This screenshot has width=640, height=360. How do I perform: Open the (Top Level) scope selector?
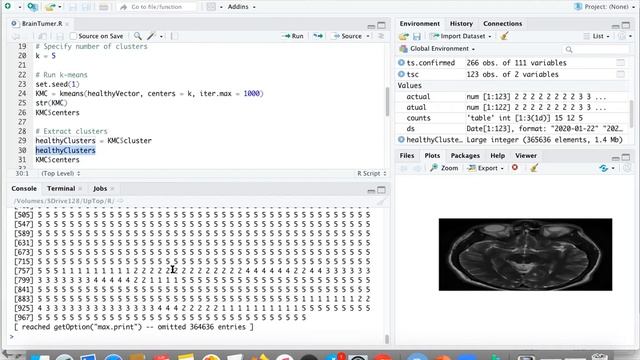pyautogui.click(x=60, y=173)
